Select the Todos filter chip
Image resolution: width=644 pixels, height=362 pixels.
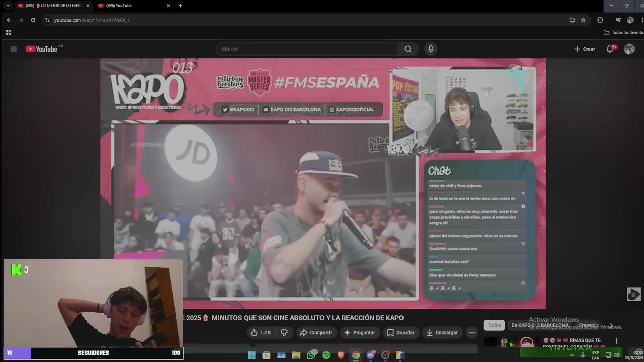point(494,325)
